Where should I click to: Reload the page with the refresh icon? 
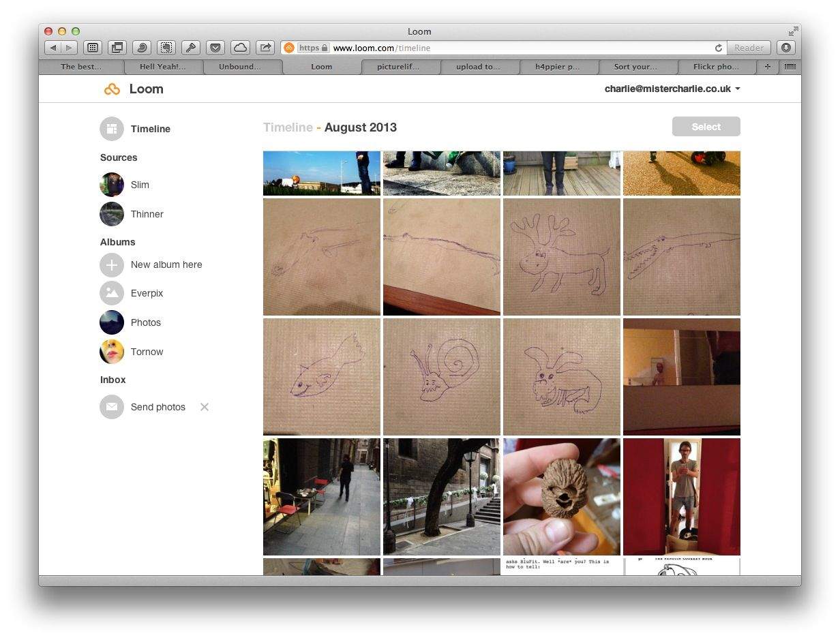click(718, 48)
